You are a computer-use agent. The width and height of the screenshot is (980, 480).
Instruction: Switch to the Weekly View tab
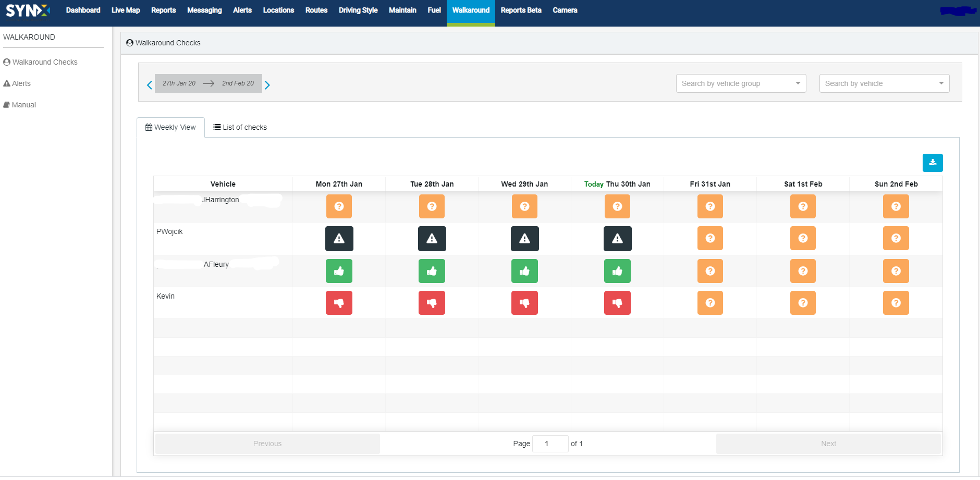tap(170, 127)
